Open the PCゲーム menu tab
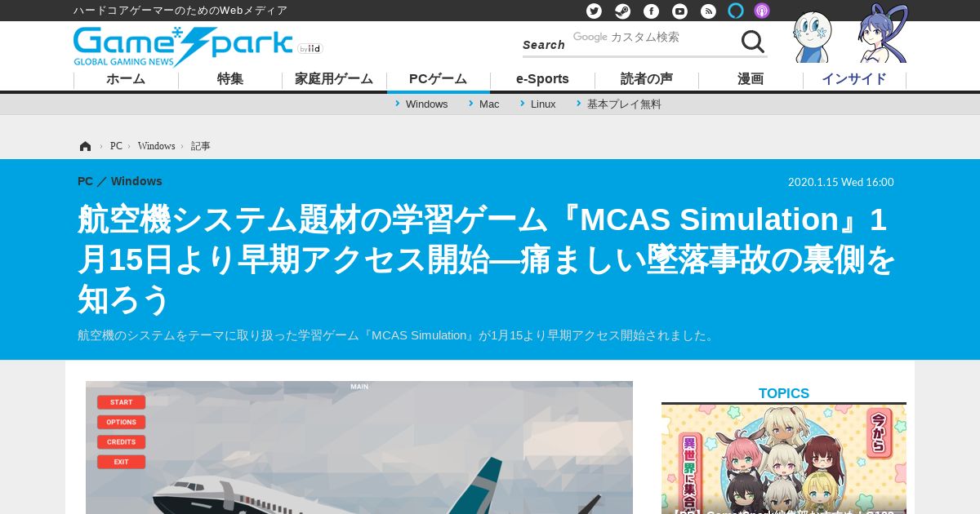Image resolution: width=980 pixels, height=514 pixels. point(439,79)
